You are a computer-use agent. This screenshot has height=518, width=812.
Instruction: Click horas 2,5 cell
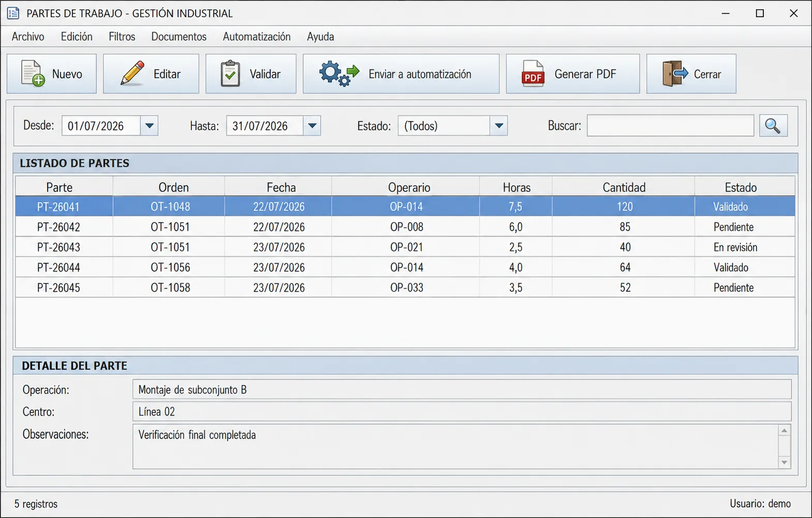click(x=516, y=247)
